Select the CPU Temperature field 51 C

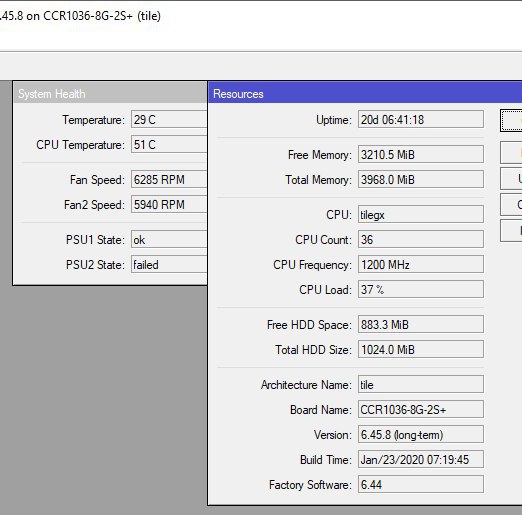point(169,144)
